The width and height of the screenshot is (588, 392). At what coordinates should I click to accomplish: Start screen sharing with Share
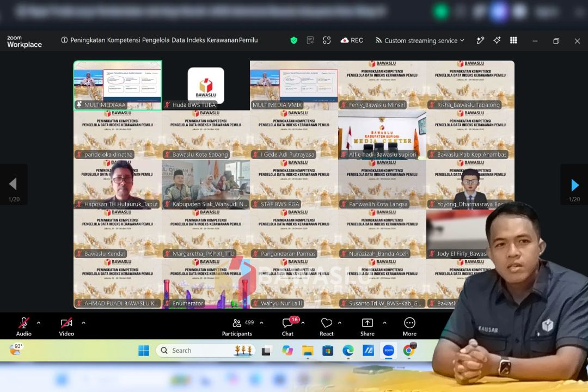point(367,327)
